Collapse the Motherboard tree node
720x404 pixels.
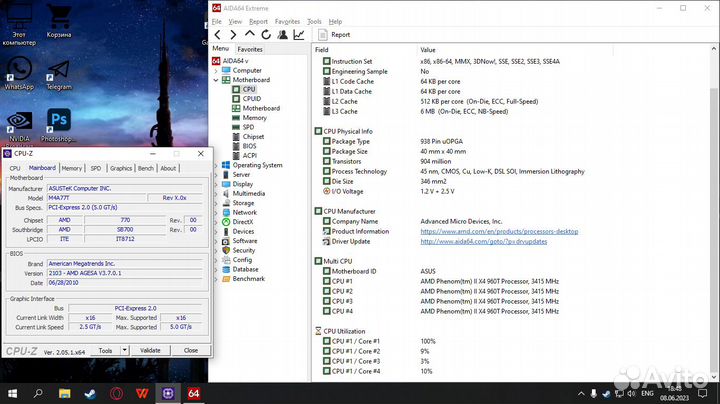pos(216,80)
